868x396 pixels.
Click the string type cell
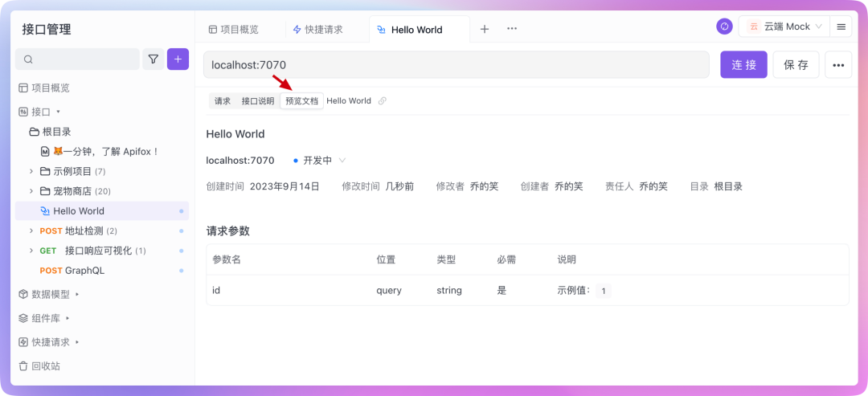tap(449, 290)
